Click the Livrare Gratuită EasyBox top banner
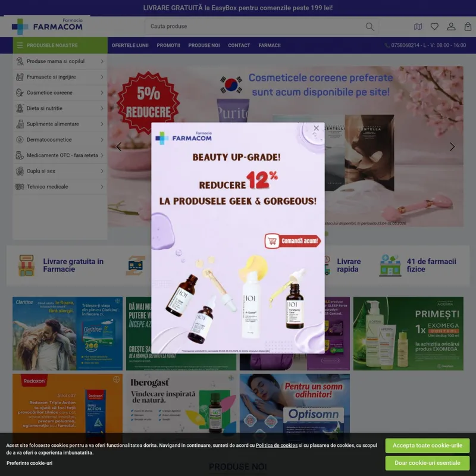This screenshot has width=476, height=476. tap(237, 8)
